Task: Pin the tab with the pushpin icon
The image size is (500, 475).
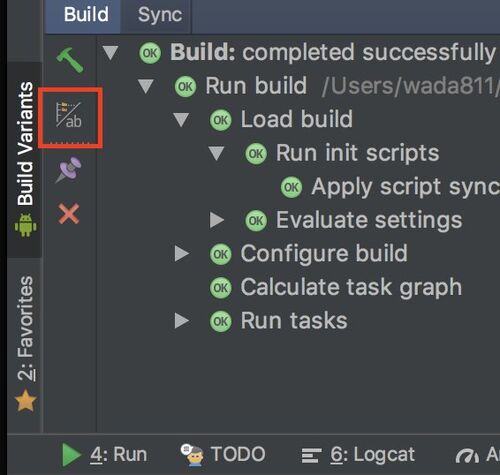Action: click(x=69, y=170)
